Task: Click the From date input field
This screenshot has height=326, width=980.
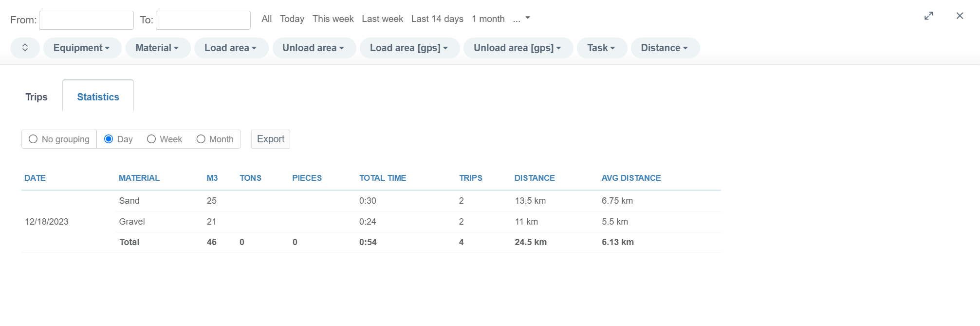Action: coord(86,20)
